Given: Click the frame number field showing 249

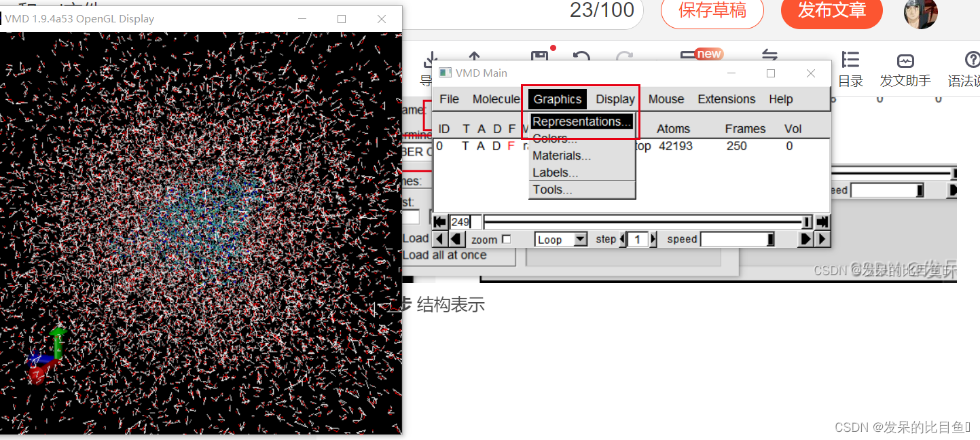Looking at the screenshot, I should (466, 222).
